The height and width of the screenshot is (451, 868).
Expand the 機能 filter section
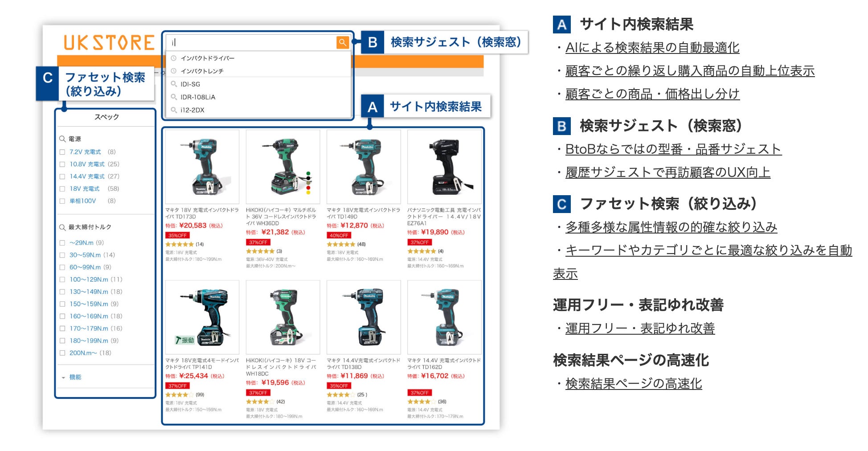(x=72, y=377)
